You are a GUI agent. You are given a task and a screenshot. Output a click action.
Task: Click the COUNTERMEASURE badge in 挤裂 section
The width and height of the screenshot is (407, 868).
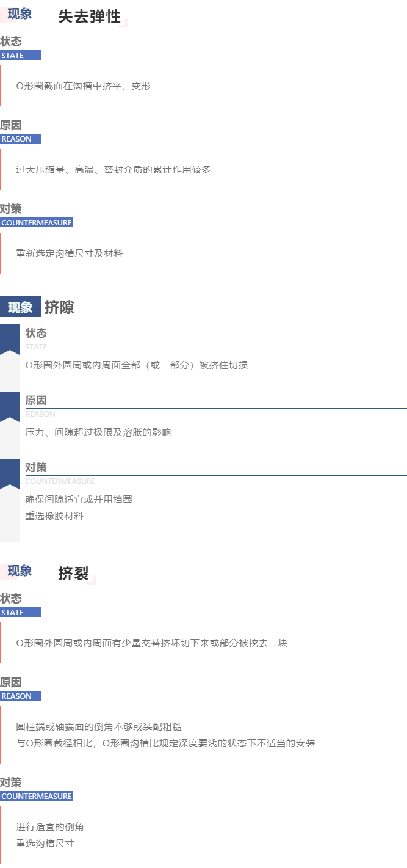[37, 796]
